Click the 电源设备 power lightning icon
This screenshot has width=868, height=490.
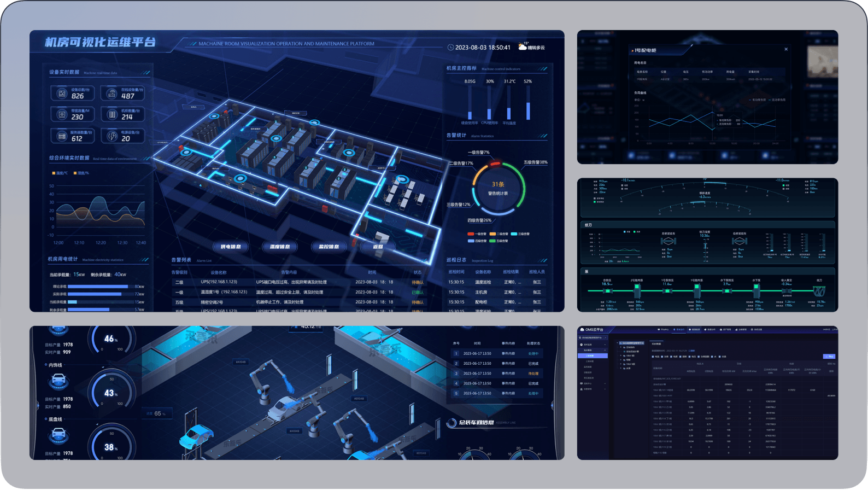tap(112, 136)
